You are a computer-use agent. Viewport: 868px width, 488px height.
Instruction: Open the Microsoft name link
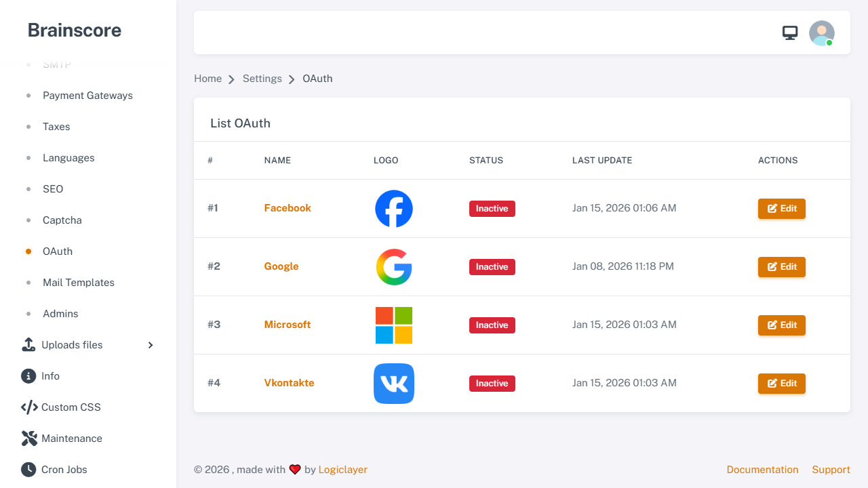tap(288, 325)
